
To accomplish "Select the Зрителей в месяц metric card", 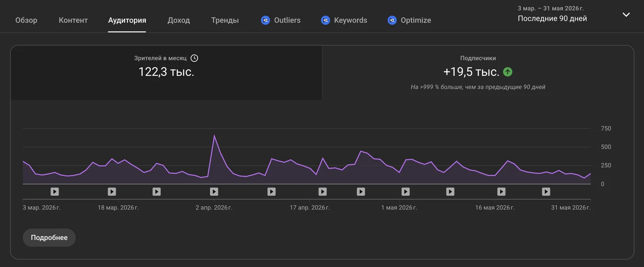I will point(166,73).
